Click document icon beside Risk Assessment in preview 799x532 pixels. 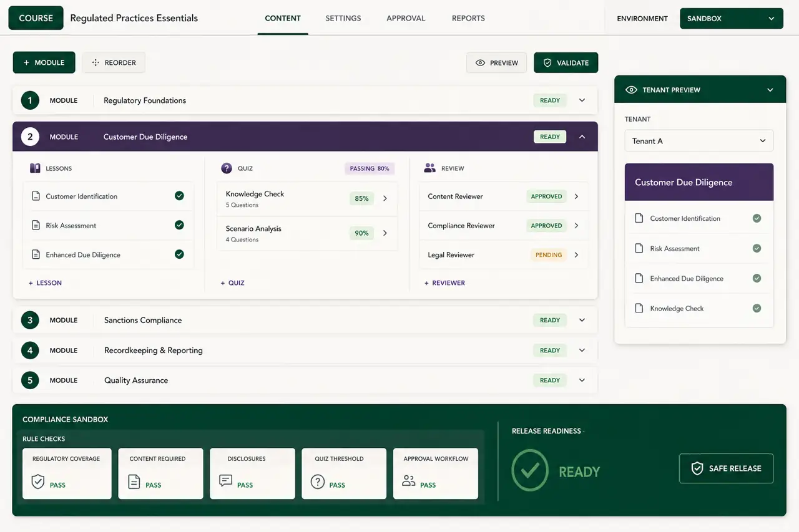point(639,248)
